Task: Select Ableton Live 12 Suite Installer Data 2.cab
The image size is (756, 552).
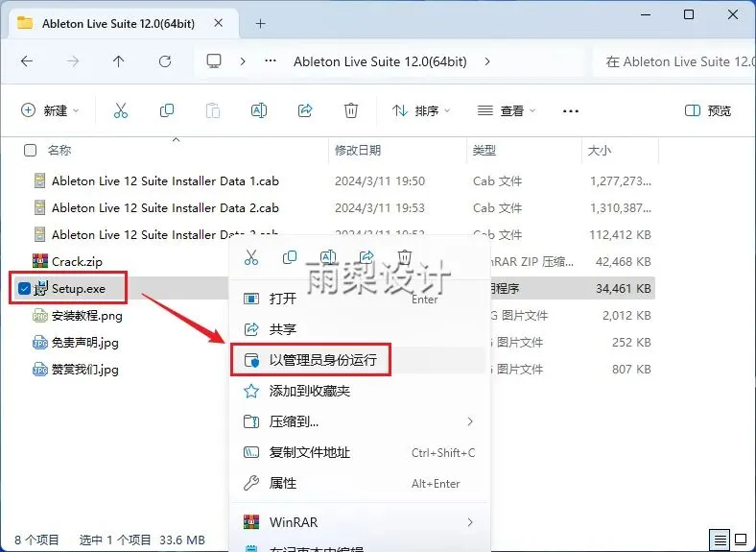Action: tap(165, 208)
